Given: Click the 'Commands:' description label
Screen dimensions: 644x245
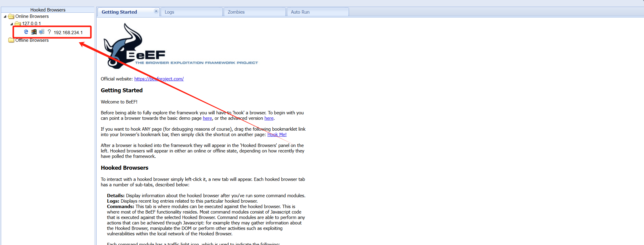Looking at the screenshot, I should (120, 207).
